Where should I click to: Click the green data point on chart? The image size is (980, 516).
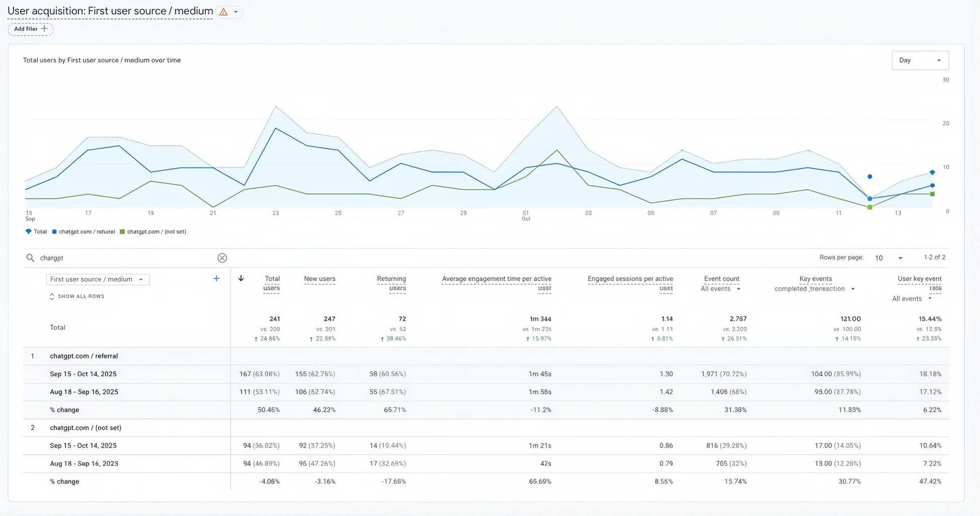870,207
